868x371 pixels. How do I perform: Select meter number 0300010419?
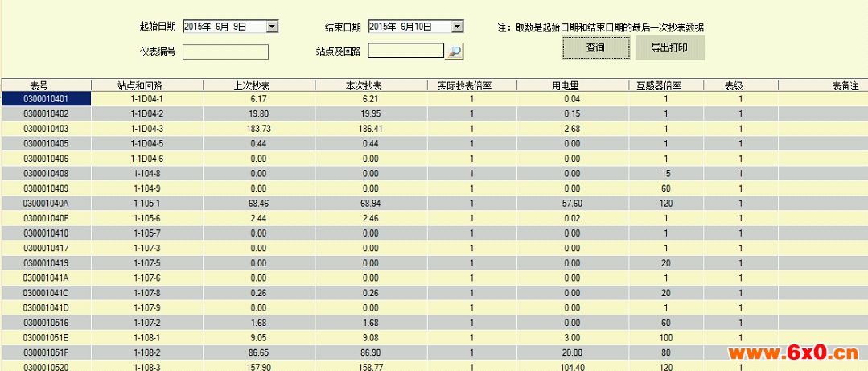click(46, 262)
